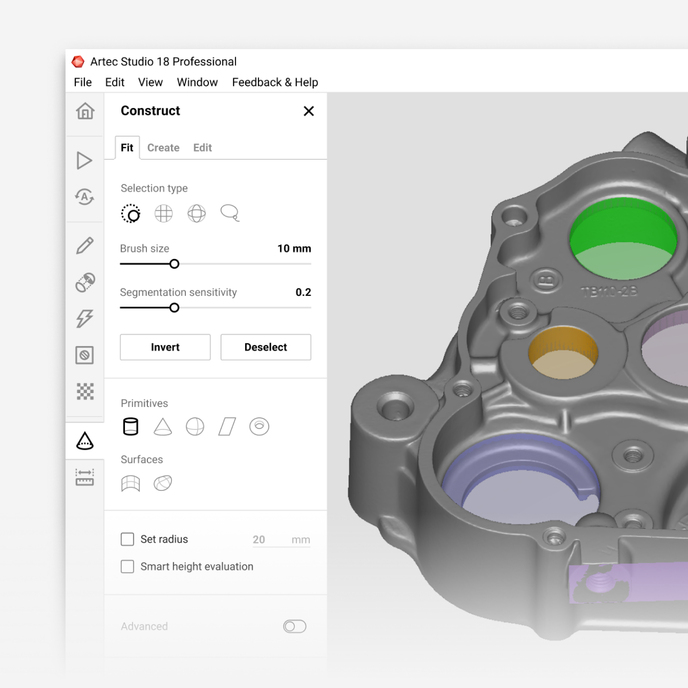Image resolution: width=688 pixels, height=688 pixels.
Task: Open the Texture checkerboard icon
Action: pyautogui.click(x=85, y=391)
